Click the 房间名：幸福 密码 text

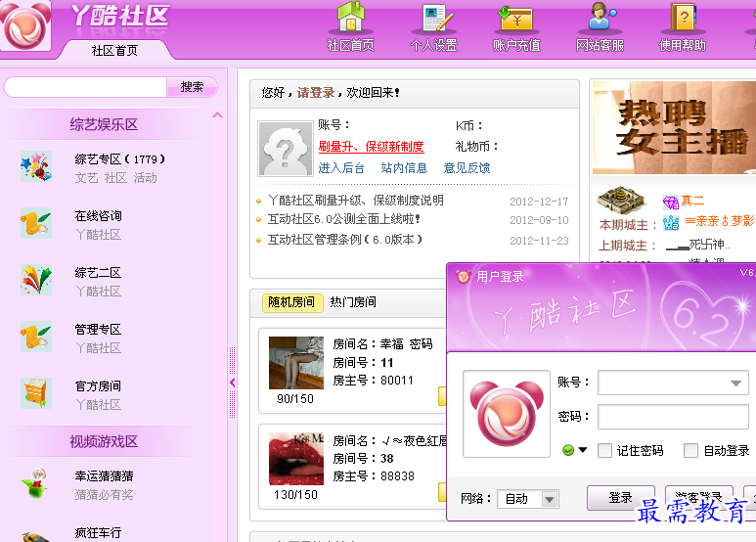pyautogui.click(x=382, y=343)
